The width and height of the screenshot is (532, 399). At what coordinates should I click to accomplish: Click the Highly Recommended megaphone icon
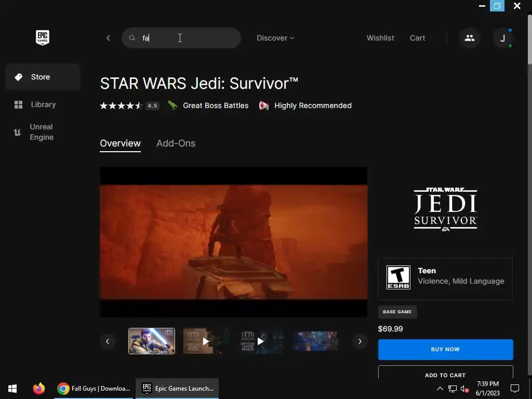pos(263,105)
